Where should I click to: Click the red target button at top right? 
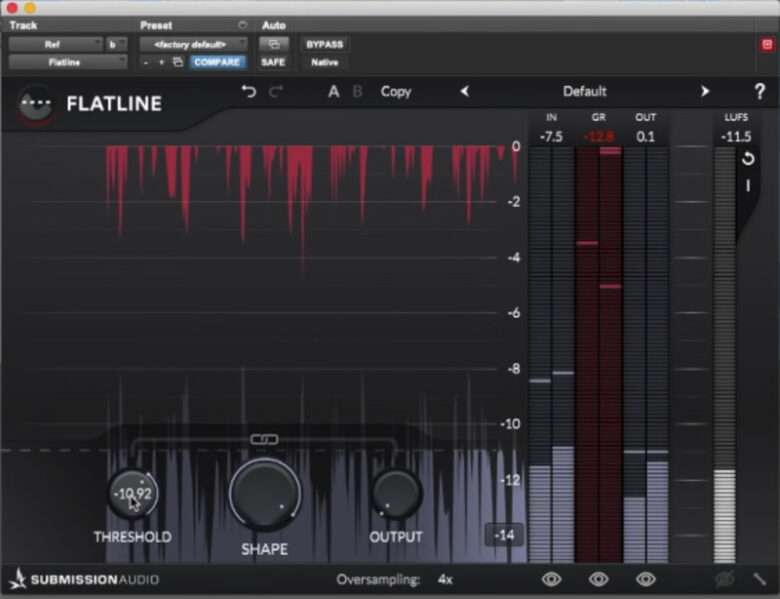(767, 45)
